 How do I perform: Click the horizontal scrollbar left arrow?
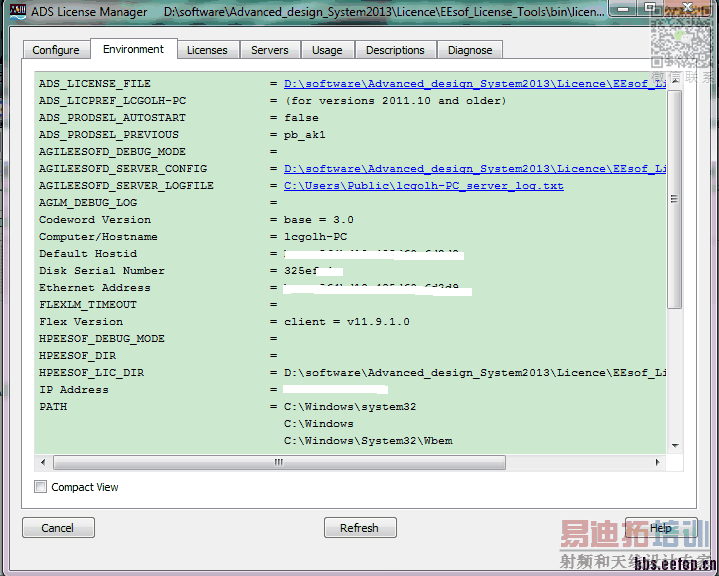[x=43, y=462]
